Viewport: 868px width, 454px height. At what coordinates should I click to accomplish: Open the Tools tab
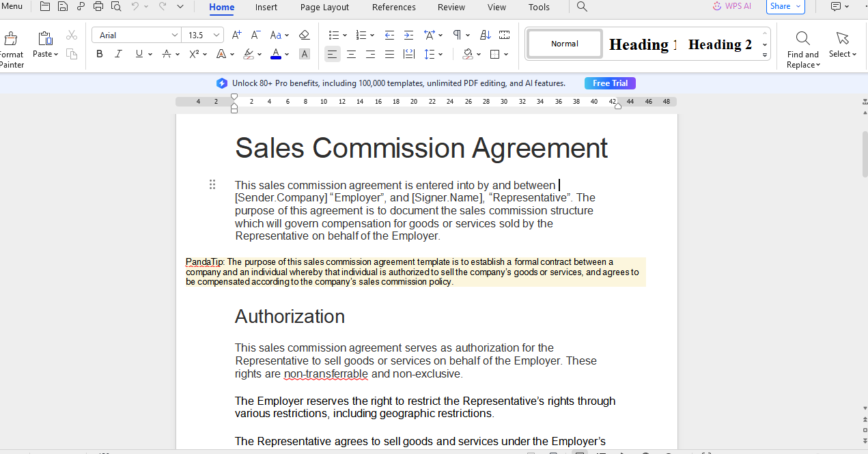[x=539, y=8]
